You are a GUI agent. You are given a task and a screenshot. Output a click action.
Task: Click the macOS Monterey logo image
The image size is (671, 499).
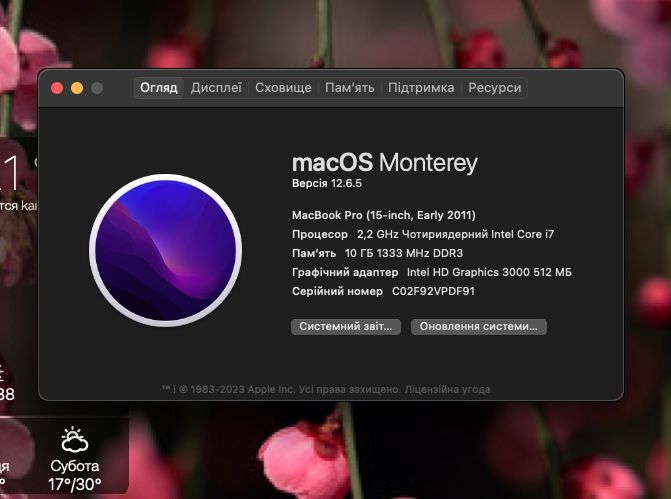coord(166,250)
